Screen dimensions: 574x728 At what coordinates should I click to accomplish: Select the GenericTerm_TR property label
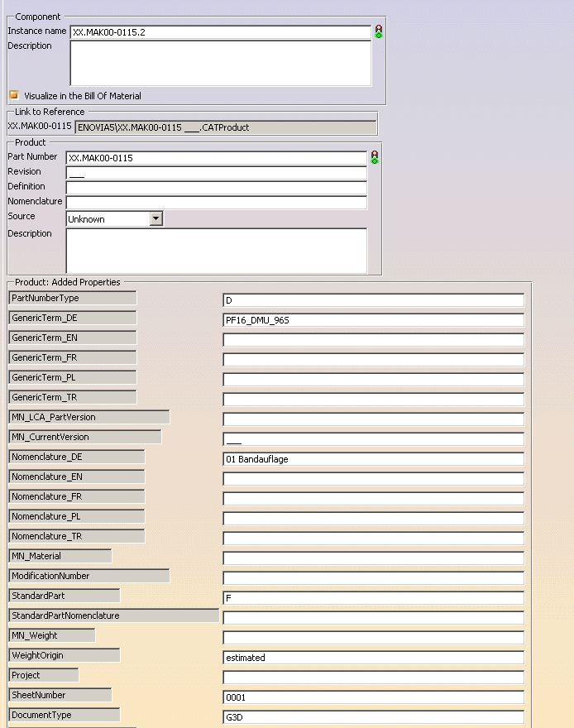click(73, 397)
